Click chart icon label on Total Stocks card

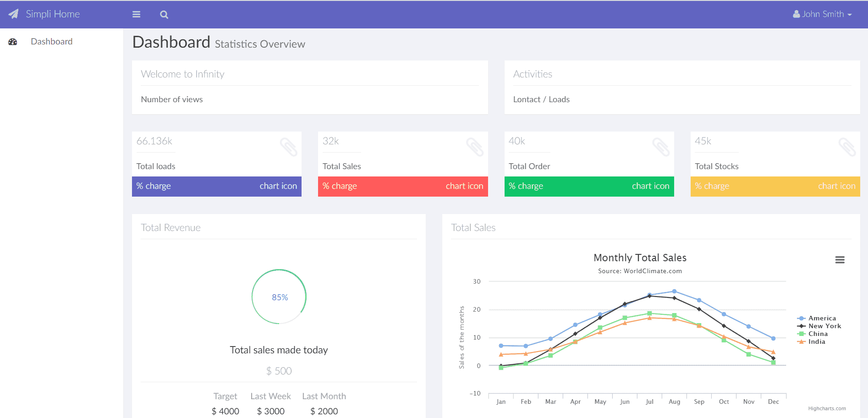(837, 186)
